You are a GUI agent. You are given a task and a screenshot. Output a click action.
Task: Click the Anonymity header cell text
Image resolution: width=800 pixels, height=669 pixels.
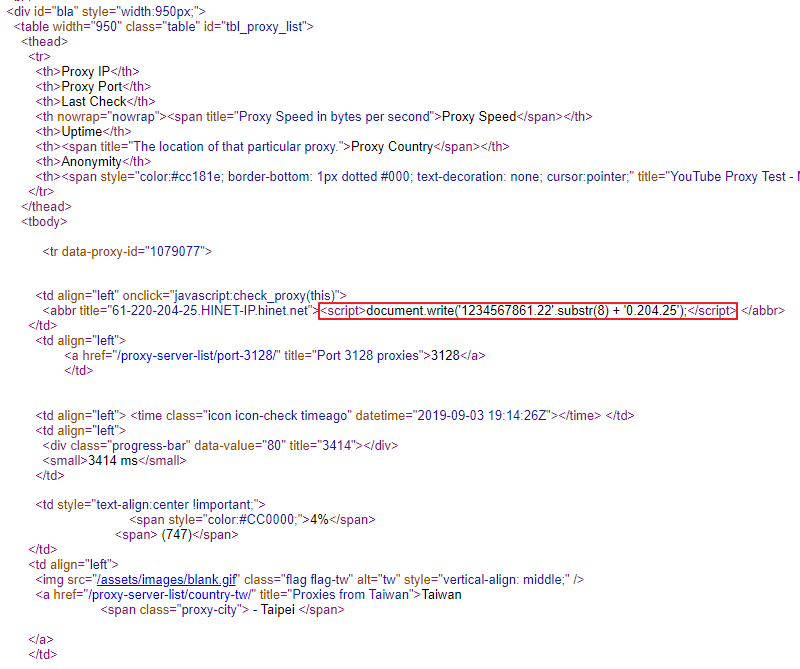[91, 162]
